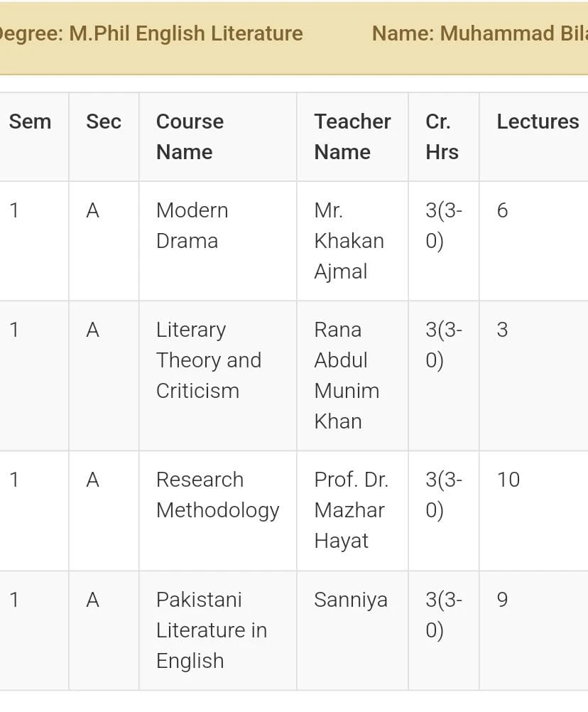Click Pakistani Literature in English course
The width and height of the screenshot is (588, 712).
212,630
